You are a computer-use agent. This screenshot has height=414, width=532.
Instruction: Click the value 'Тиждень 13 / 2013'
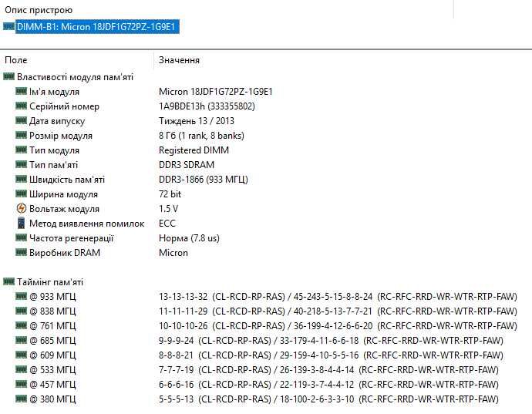pos(197,121)
